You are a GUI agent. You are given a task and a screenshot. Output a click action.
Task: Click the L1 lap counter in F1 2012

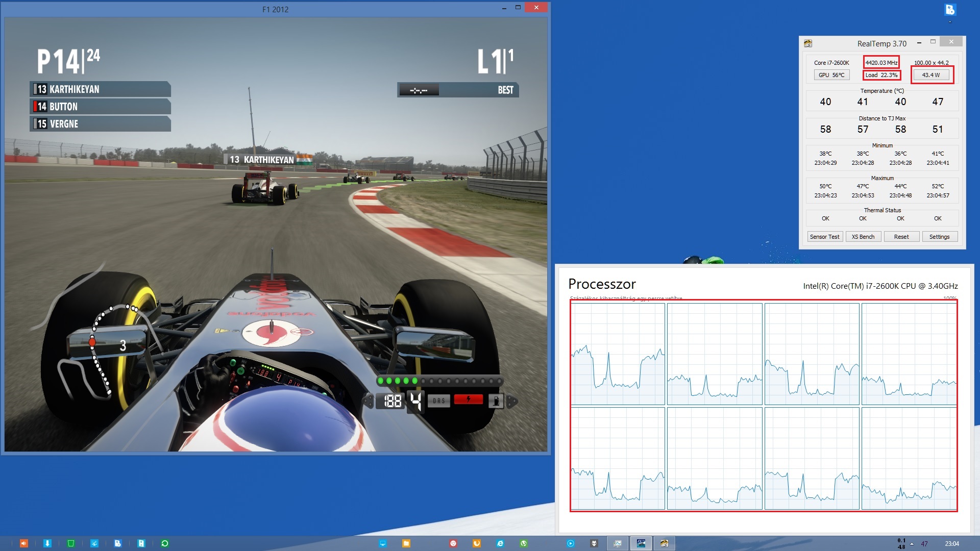tap(496, 61)
